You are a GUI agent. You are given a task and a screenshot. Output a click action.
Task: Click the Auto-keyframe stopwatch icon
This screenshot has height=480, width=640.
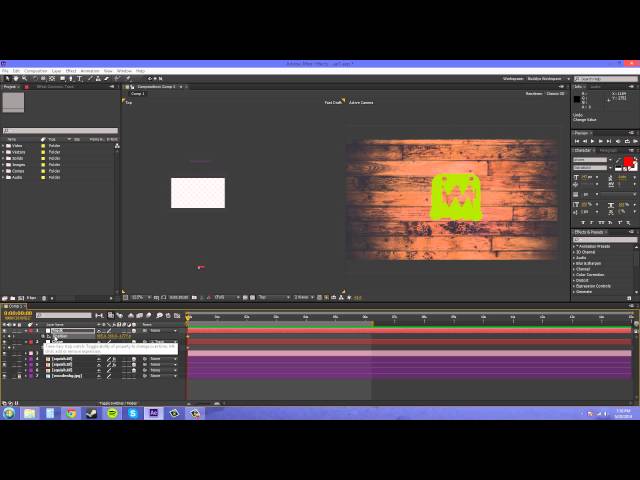coord(168,316)
